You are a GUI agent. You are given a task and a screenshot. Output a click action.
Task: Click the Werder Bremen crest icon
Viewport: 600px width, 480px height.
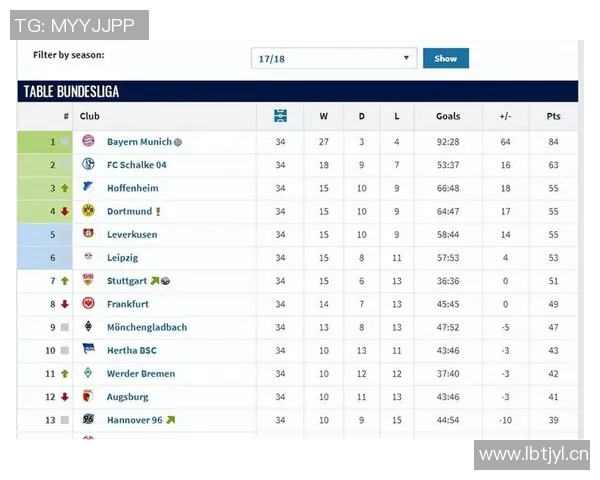(88, 373)
